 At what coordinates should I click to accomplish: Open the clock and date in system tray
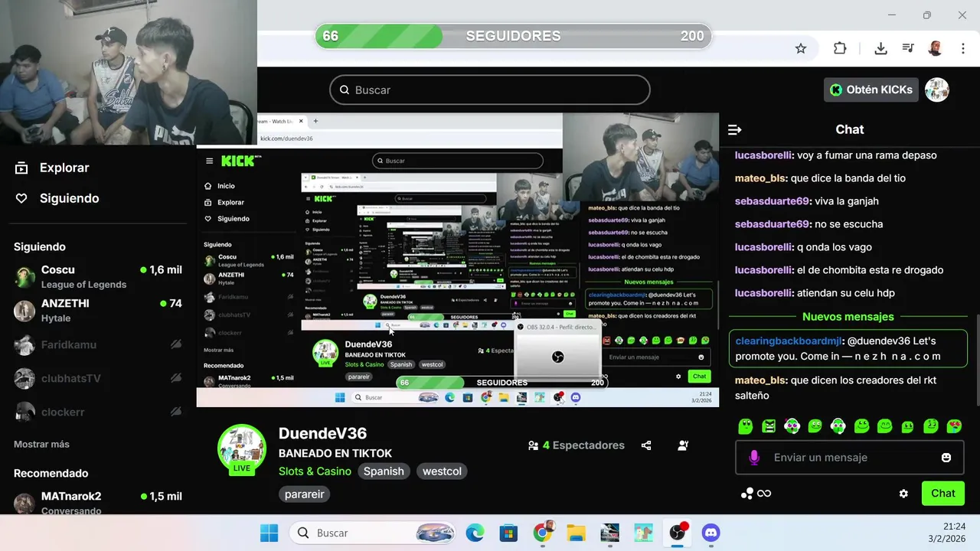coord(949,533)
